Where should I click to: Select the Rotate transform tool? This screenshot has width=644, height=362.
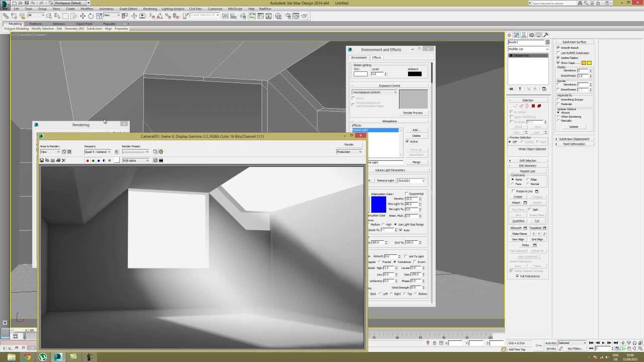pyautogui.click(x=91, y=16)
